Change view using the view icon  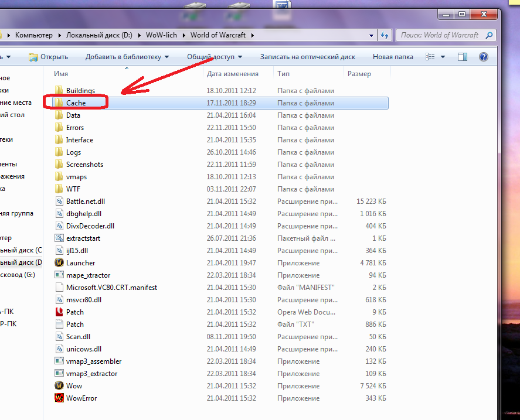[430, 57]
